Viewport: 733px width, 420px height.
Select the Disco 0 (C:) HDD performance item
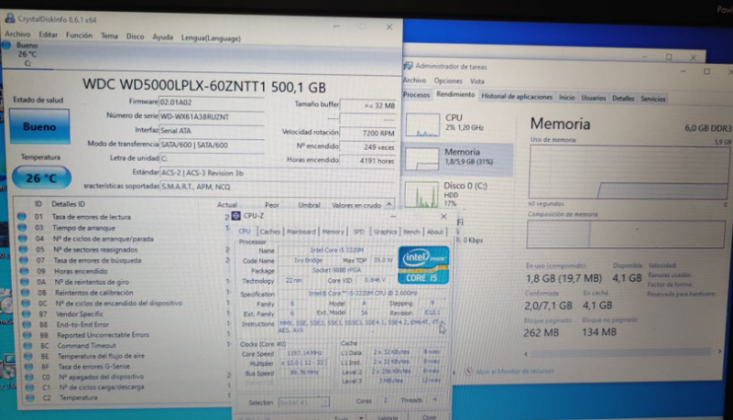pos(458,194)
